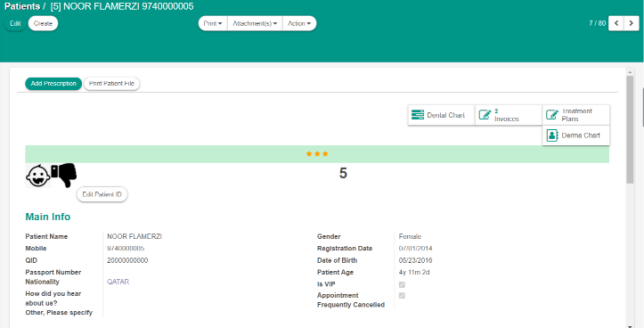Click the three-star rating bar
The width and height of the screenshot is (644, 328).
pyautogui.click(x=317, y=153)
